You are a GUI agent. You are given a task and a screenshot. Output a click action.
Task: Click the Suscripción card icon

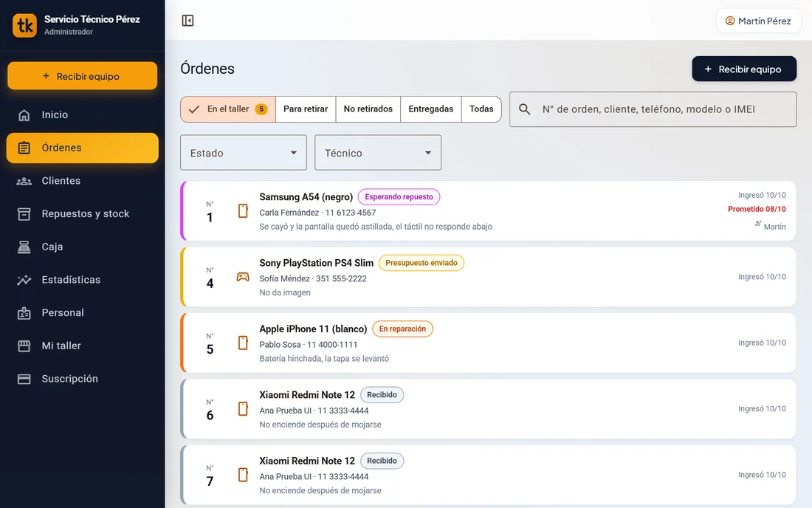click(24, 379)
